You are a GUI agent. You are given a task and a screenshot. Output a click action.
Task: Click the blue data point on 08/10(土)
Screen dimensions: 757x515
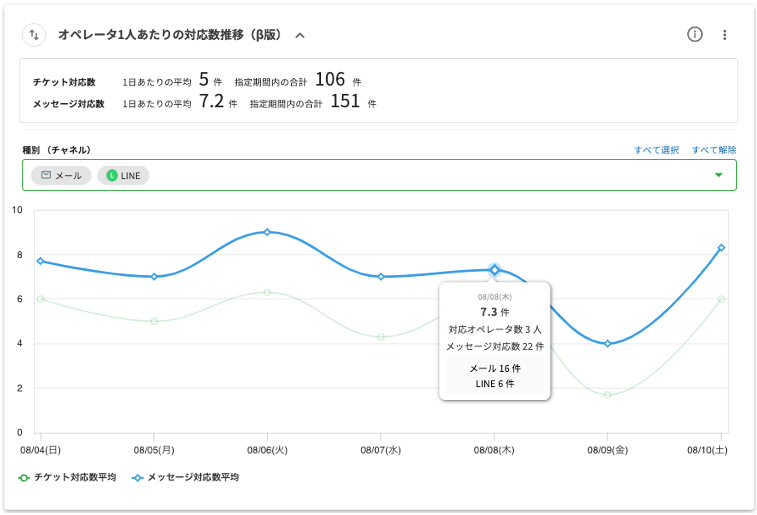click(720, 248)
